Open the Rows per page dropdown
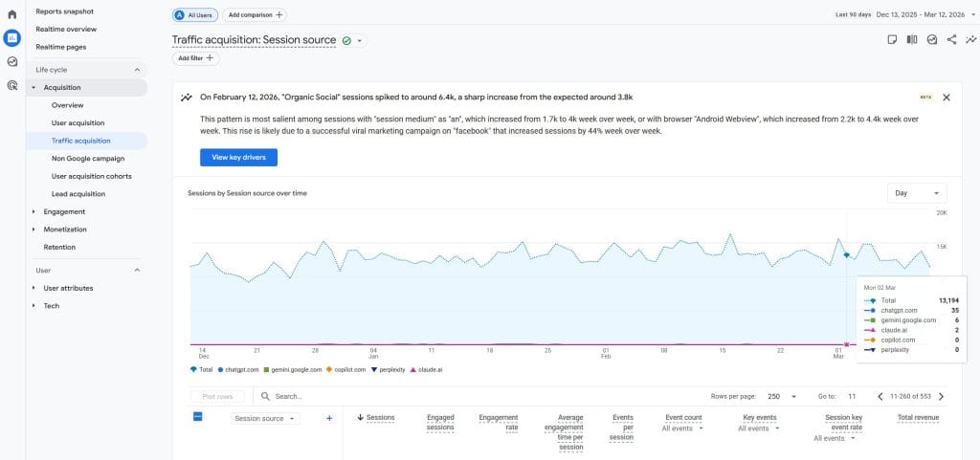Viewport: 980px width, 460px height. click(x=783, y=396)
